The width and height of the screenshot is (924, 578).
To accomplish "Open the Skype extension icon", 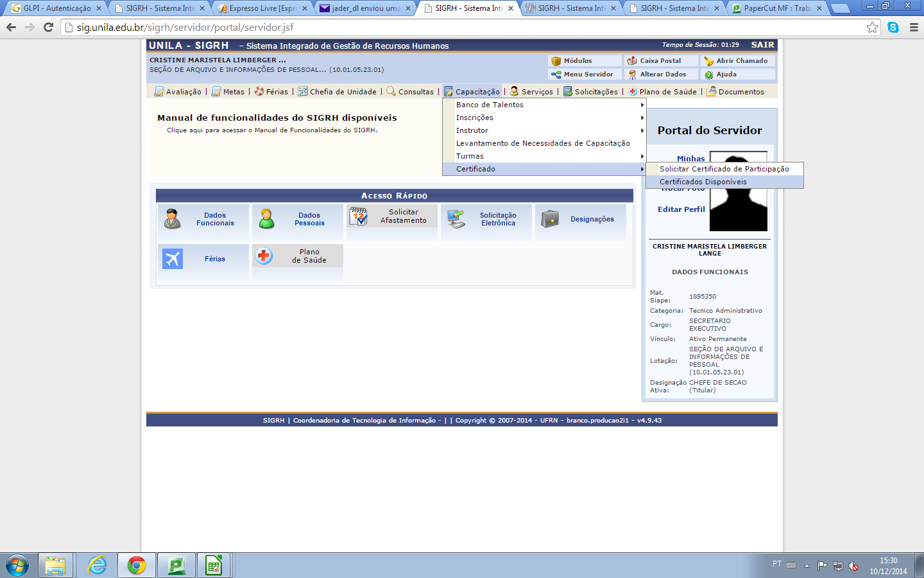I will (893, 27).
